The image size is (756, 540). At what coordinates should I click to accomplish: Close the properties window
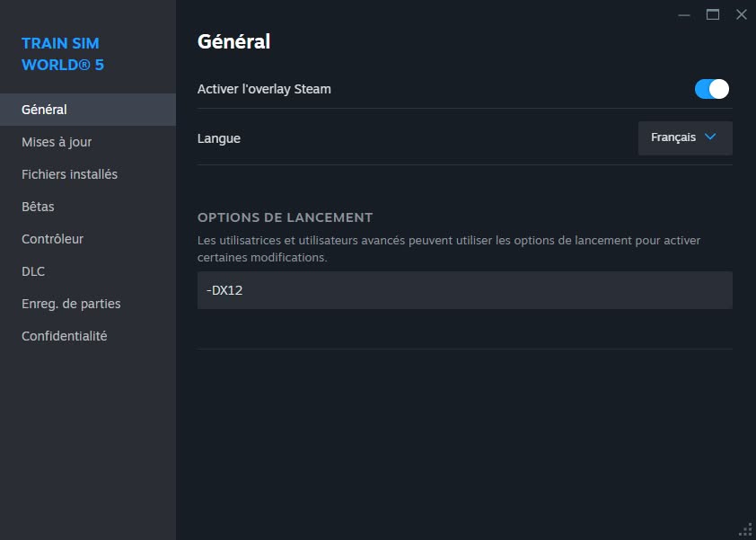click(742, 15)
